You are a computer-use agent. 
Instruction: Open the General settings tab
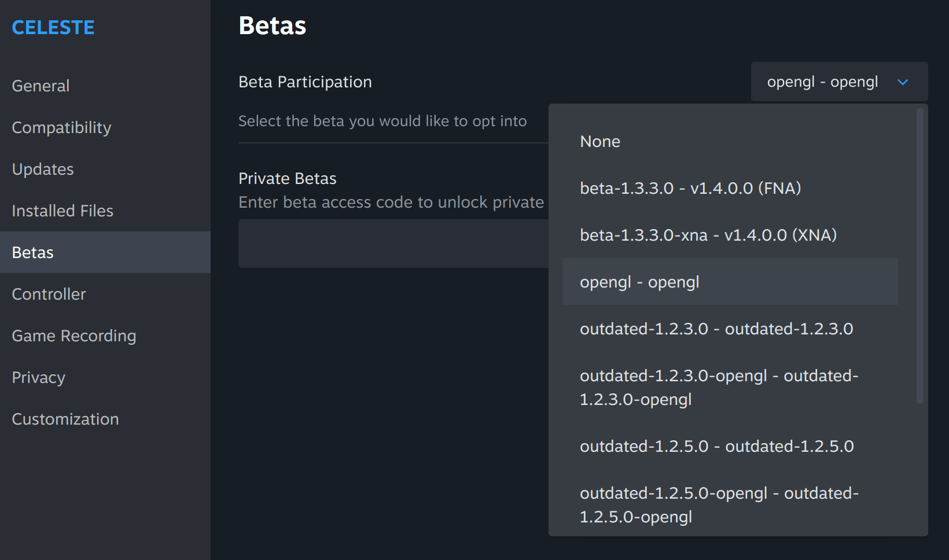pos(41,86)
